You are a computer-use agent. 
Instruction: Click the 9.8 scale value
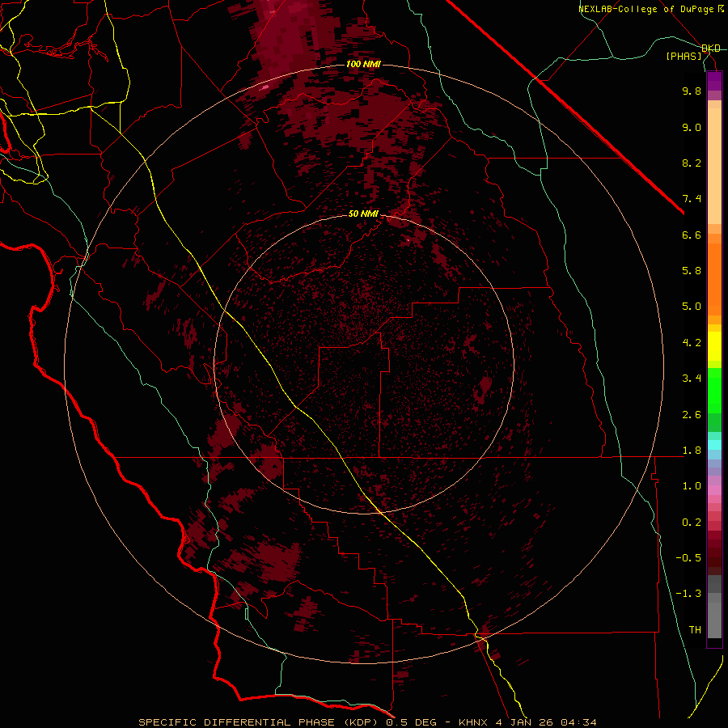click(x=692, y=91)
